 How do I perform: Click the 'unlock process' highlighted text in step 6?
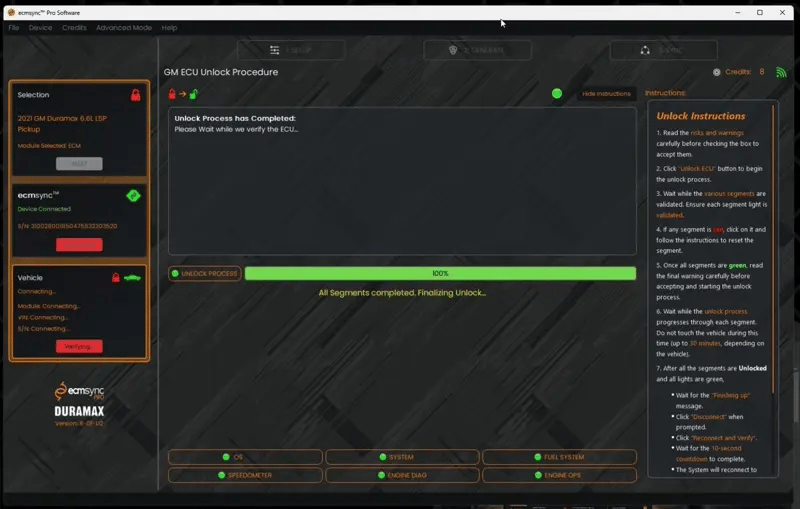(x=726, y=311)
